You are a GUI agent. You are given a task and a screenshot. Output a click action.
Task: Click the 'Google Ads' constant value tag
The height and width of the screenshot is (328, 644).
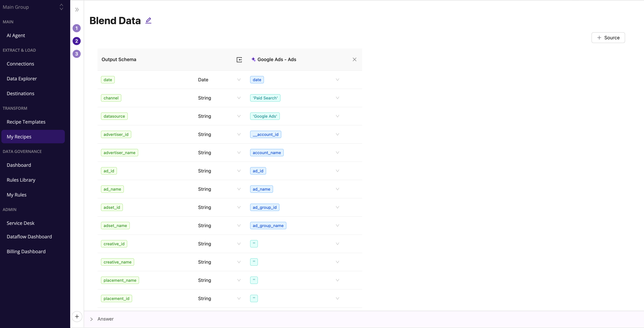tap(265, 116)
